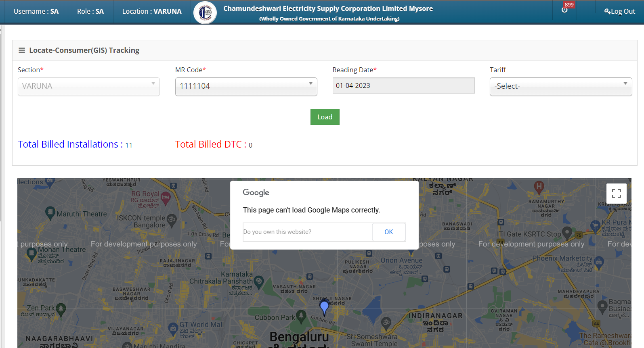The width and height of the screenshot is (644, 348).
Task: Click the Bengaluru city label on map
Action: tap(299, 337)
